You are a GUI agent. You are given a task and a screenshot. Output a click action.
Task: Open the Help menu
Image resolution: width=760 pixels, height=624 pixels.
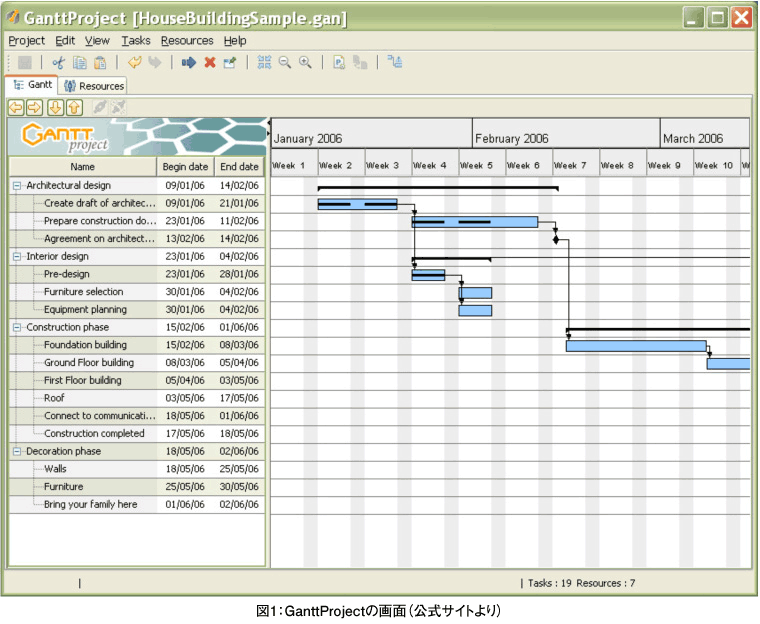click(235, 41)
